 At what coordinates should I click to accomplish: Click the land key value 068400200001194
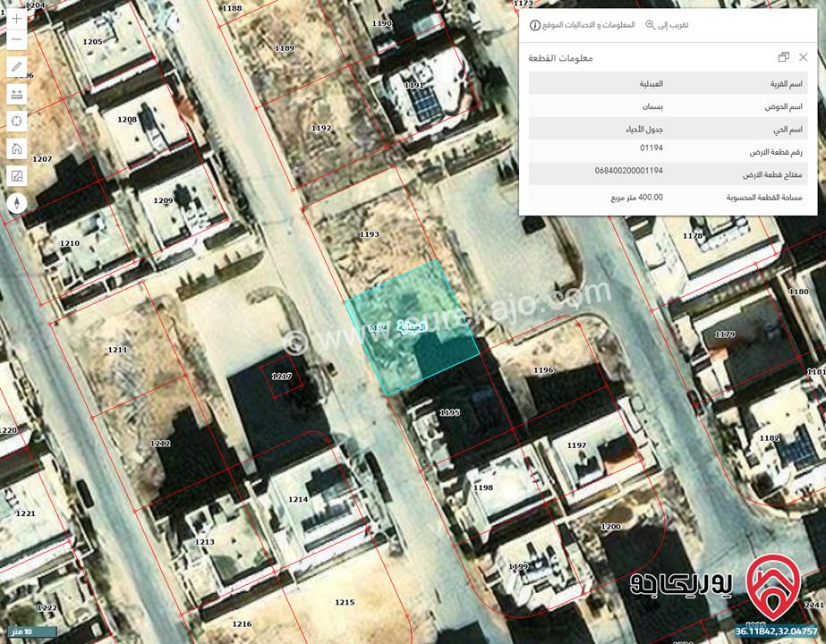(628, 170)
